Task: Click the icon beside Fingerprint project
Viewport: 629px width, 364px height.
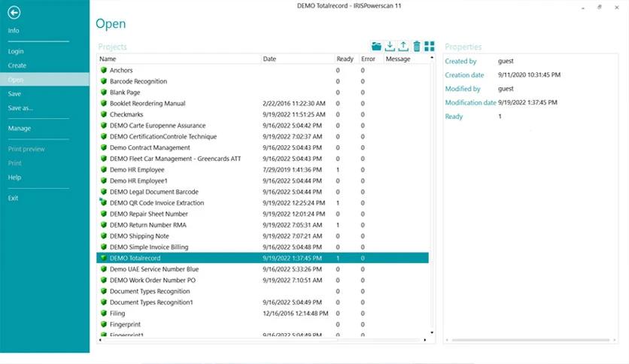Action: [104, 324]
